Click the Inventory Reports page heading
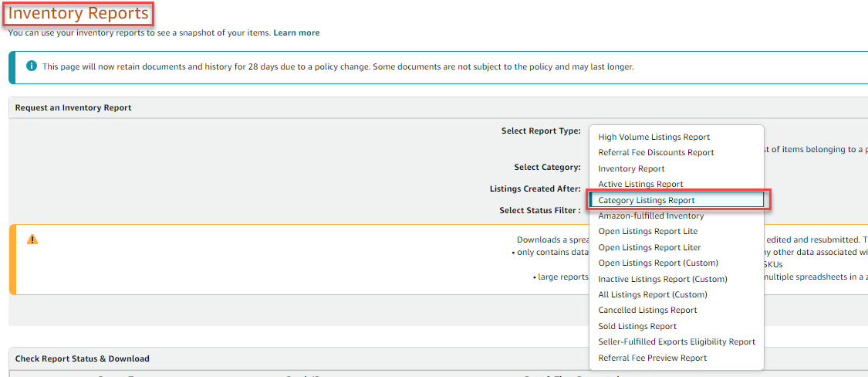This screenshot has height=377, width=868. [79, 13]
